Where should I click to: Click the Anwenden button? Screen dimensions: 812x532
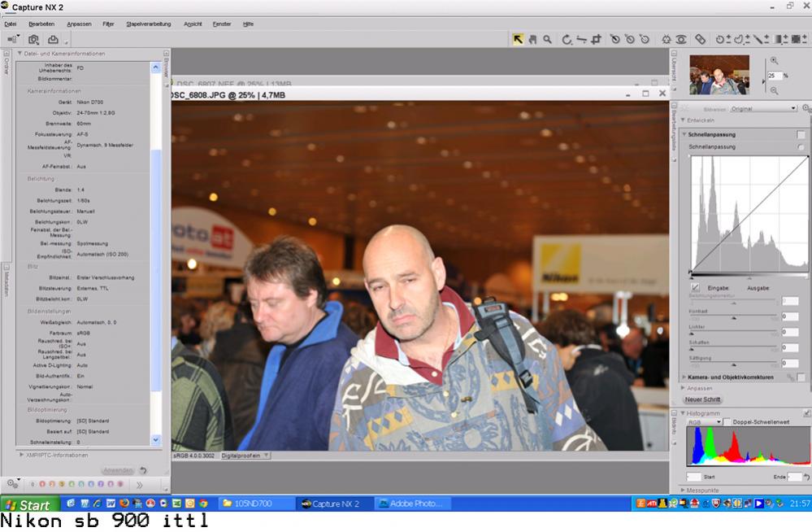click(118, 470)
